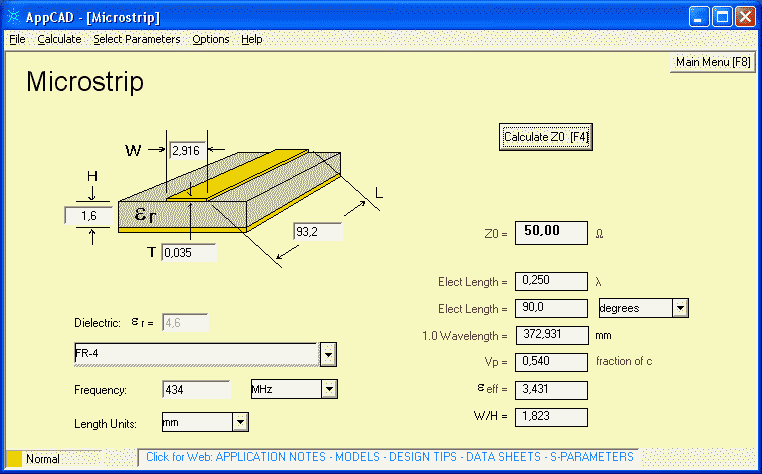Expand the MHz frequency units dropdown
Image resolution: width=762 pixels, height=474 pixels.
click(329, 389)
